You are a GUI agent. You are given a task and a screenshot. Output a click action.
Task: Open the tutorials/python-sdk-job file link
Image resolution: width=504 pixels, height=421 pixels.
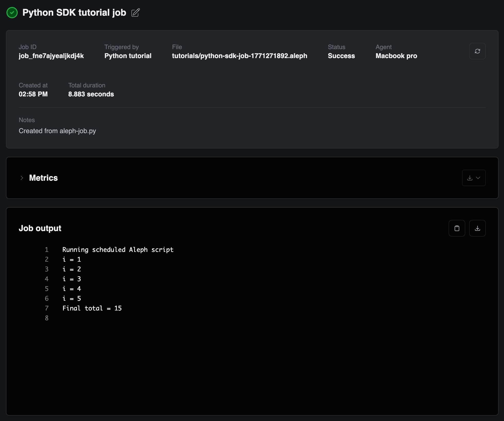click(239, 56)
